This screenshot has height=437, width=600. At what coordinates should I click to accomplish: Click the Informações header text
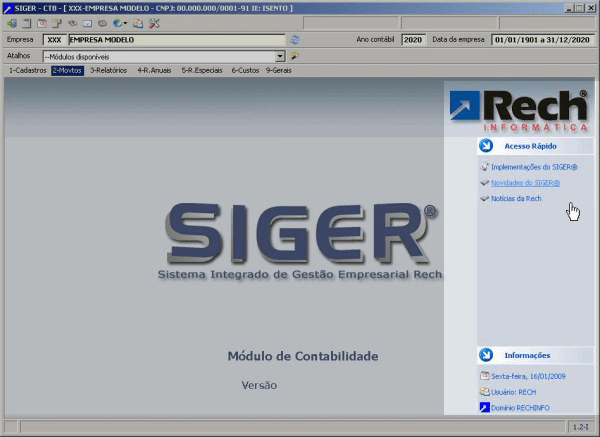pyautogui.click(x=527, y=355)
